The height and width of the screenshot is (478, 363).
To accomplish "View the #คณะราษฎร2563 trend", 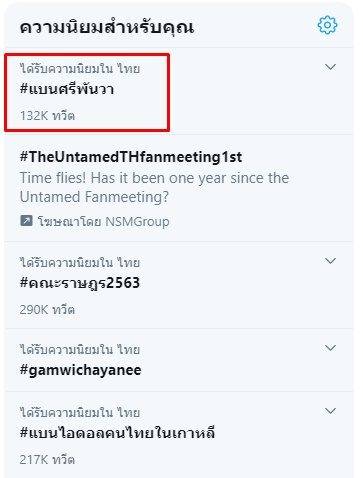I will click(x=80, y=283).
